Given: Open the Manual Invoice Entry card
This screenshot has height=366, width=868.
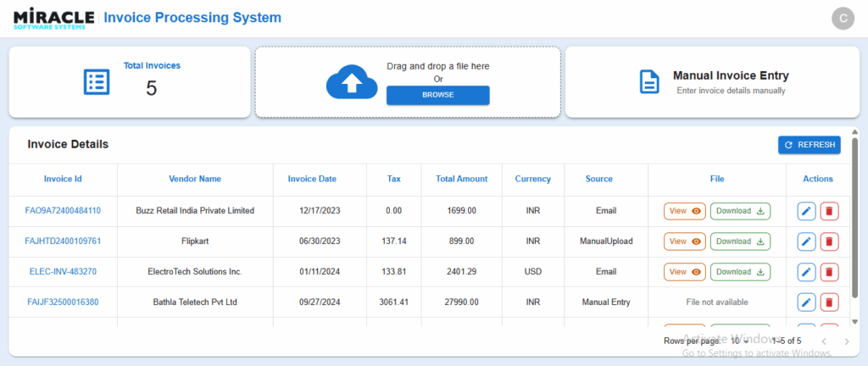Looking at the screenshot, I should pos(712,82).
